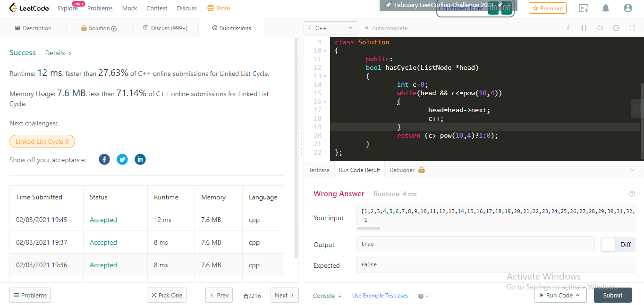Click the panel divider drag handle
The image size is (644, 305).
[x=301, y=142]
